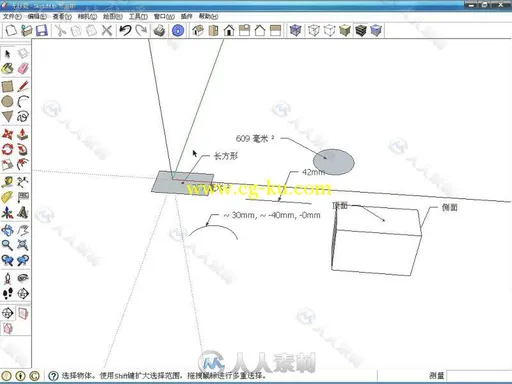Viewport: 512px width, 384px height.
Task: Print the model using printer icon
Action: [160, 31]
